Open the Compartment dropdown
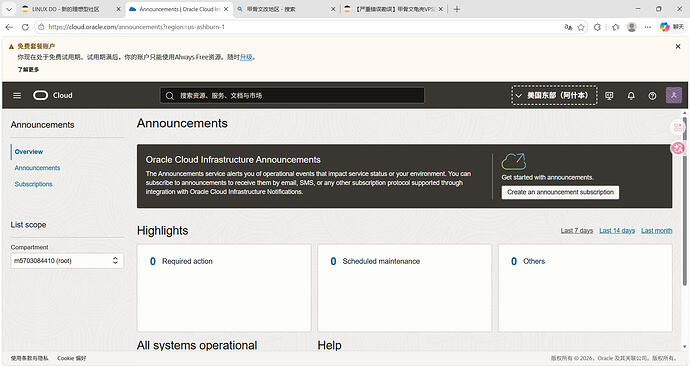 (67, 260)
